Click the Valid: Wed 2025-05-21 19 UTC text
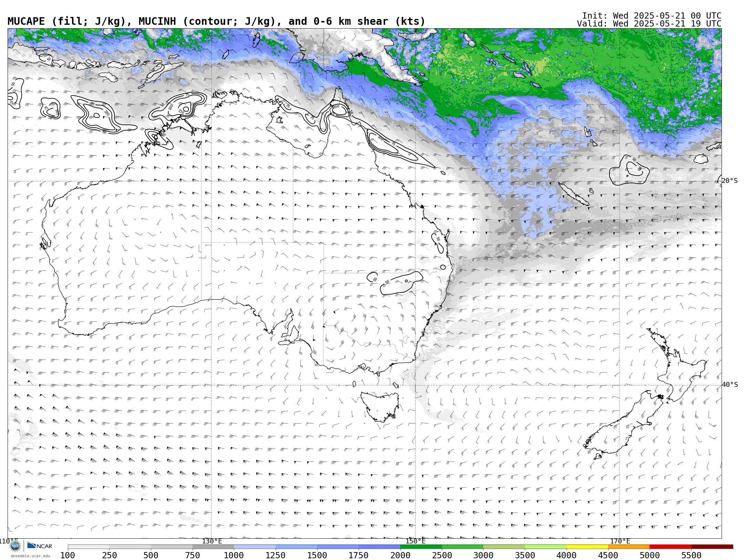Viewport: 744px width, 560px height. coord(649,24)
